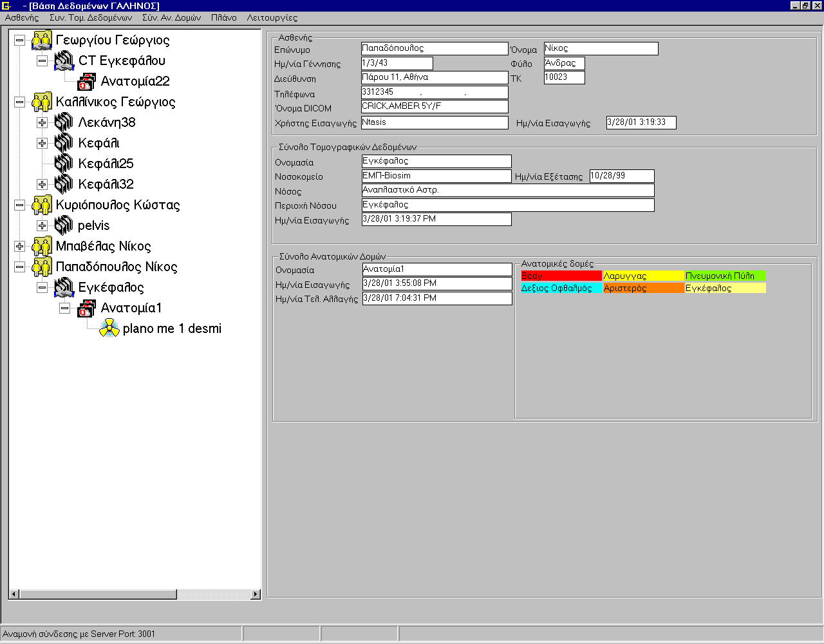The width and height of the screenshot is (824, 644).
Task: Click status text Αναμονή σύνδεσης με Server Port: 3001
Action: click(79, 634)
